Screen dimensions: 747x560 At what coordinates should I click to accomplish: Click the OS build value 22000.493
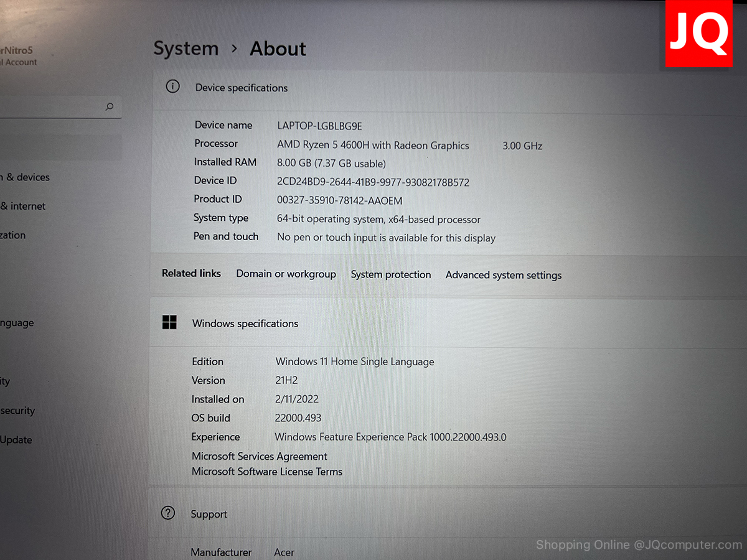tap(298, 418)
